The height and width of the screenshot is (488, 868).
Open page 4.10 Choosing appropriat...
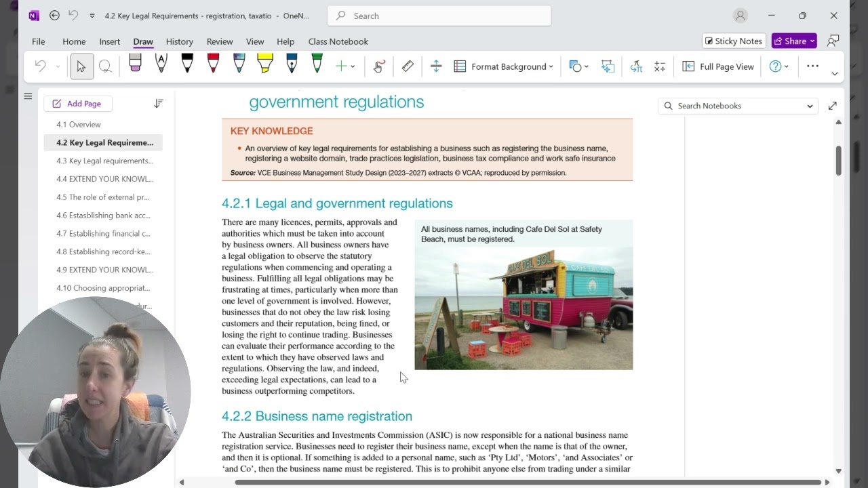click(103, 288)
